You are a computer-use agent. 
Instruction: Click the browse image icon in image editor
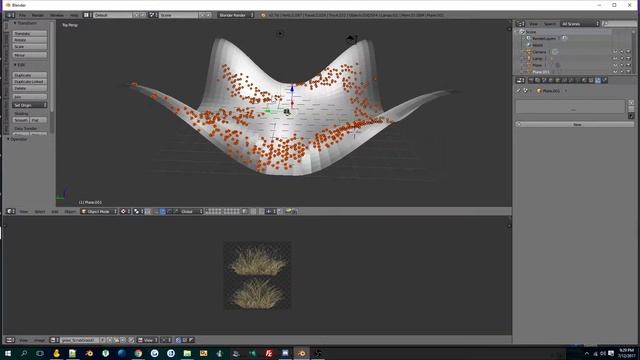[x=54, y=340]
